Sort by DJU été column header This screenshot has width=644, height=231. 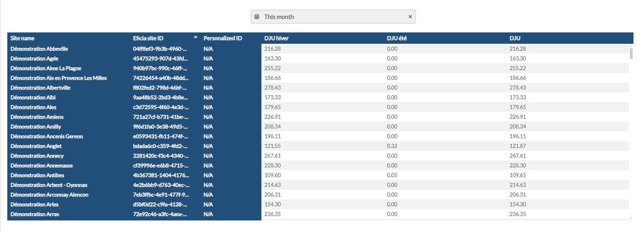(397, 38)
